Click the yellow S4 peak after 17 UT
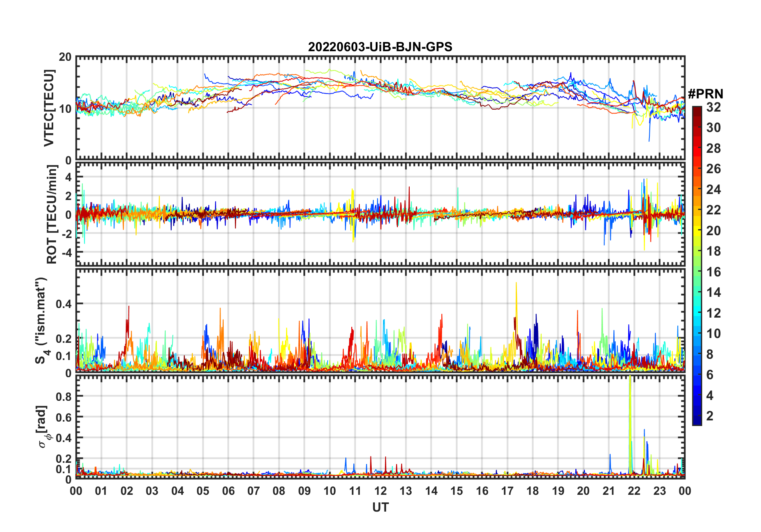 tap(516, 285)
